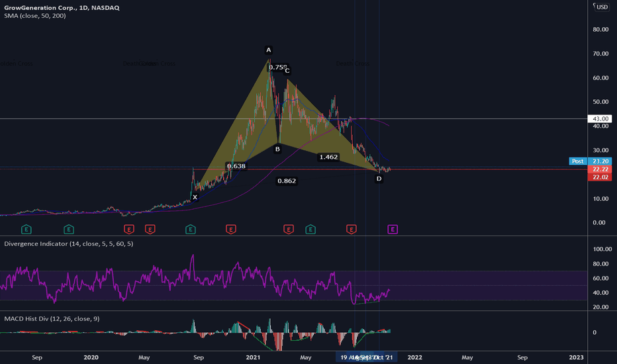The width and height of the screenshot is (617, 364).
Task: Click the red earnings E marker near May 2020
Action: (x=150, y=229)
